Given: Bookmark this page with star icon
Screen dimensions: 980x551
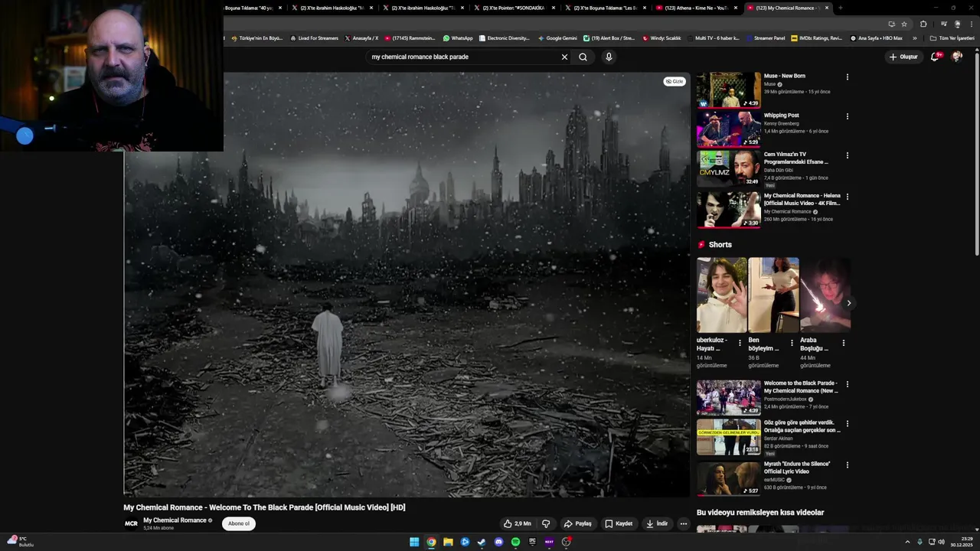Looking at the screenshot, I should [x=903, y=24].
